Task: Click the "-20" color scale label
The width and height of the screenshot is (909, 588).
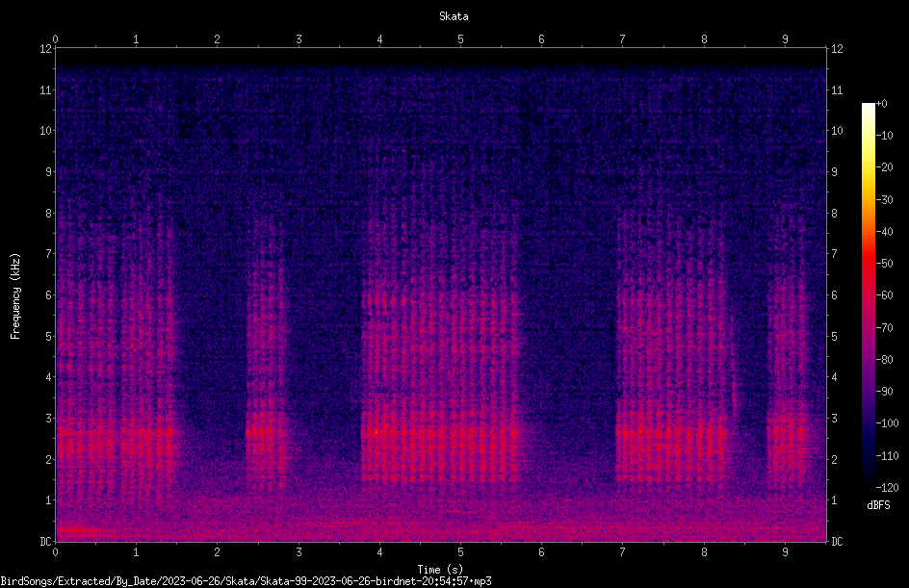Action: click(884, 167)
